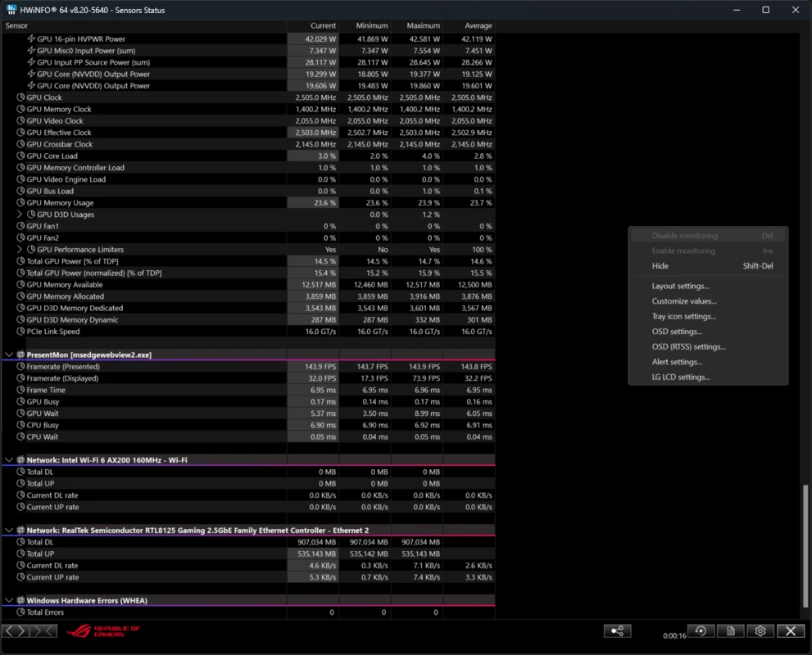The height and width of the screenshot is (655, 812).
Task: Close sensors window with bottom X button
Action: [x=790, y=630]
